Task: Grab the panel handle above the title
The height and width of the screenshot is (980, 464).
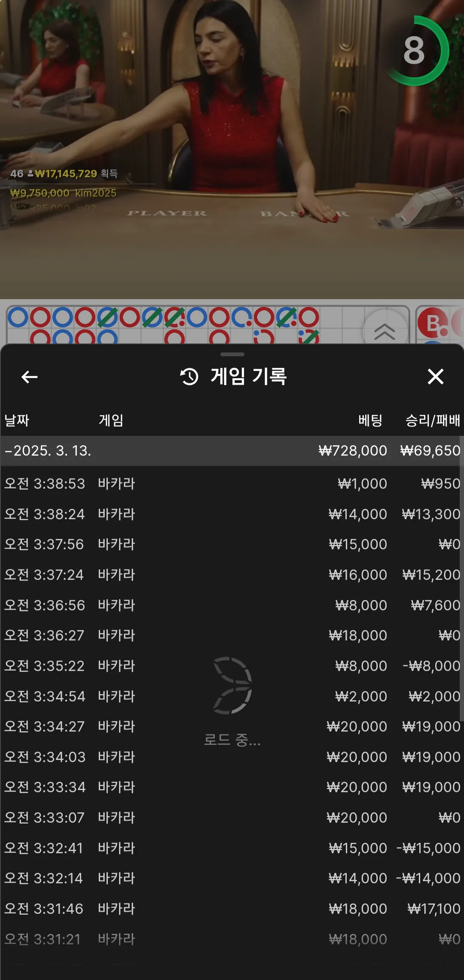Action: click(x=232, y=354)
